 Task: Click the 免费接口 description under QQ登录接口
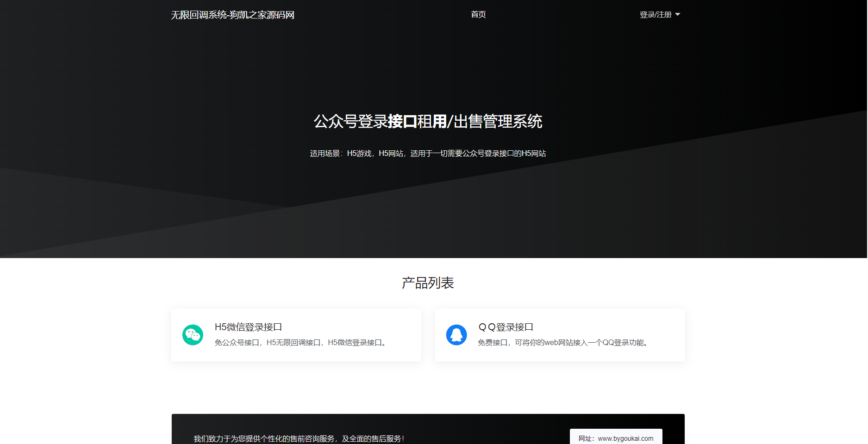point(563,343)
